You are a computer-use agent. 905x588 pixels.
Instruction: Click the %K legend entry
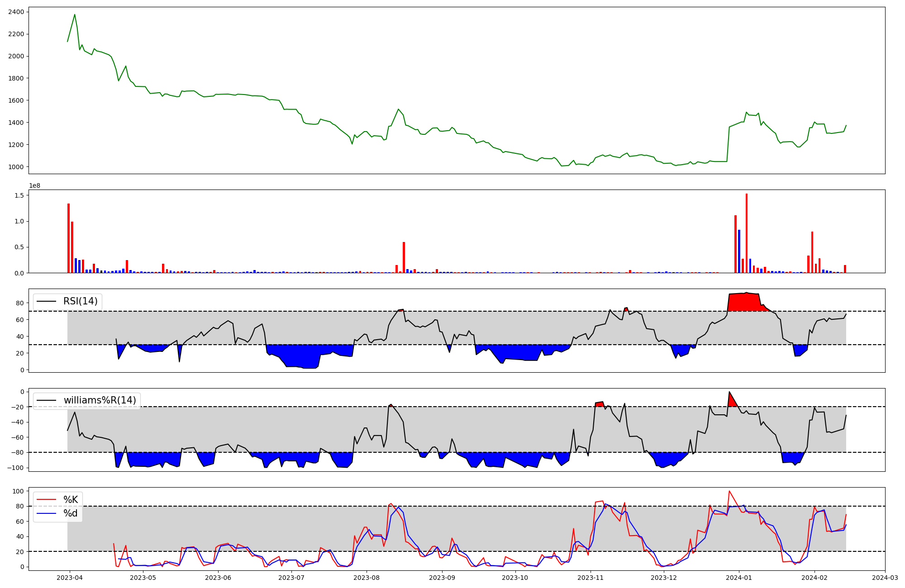click(x=71, y=500)
